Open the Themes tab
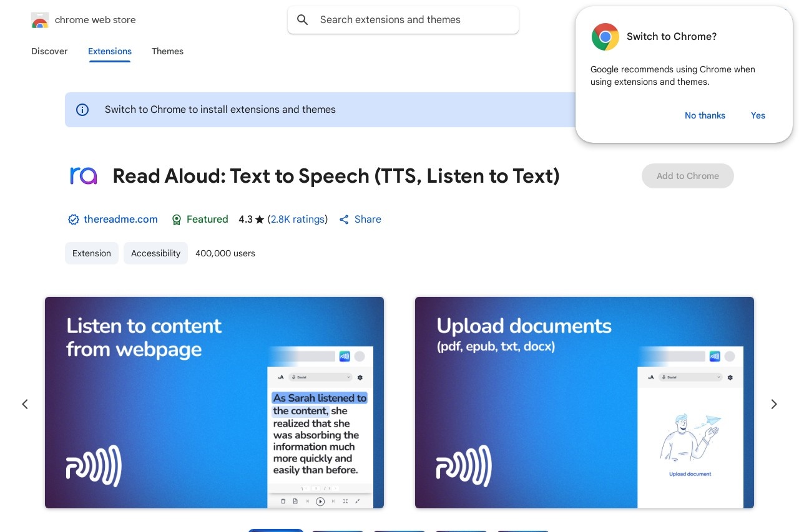Screen dimensions: 799x532 (167, 51)
